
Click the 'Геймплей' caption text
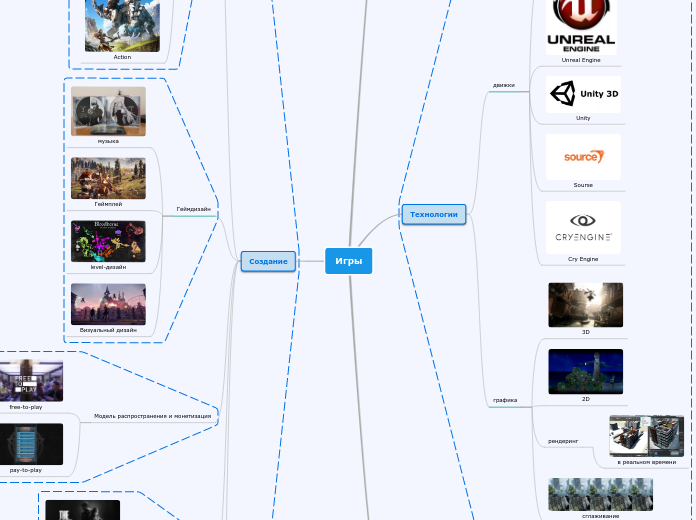coord(108,204)
